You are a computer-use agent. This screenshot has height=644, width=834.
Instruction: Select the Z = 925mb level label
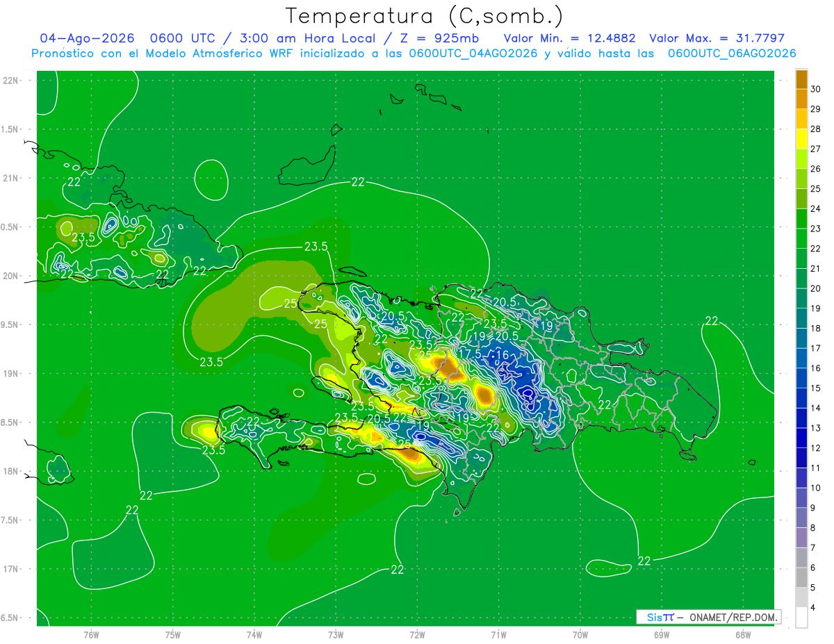[x=441, y=38]
